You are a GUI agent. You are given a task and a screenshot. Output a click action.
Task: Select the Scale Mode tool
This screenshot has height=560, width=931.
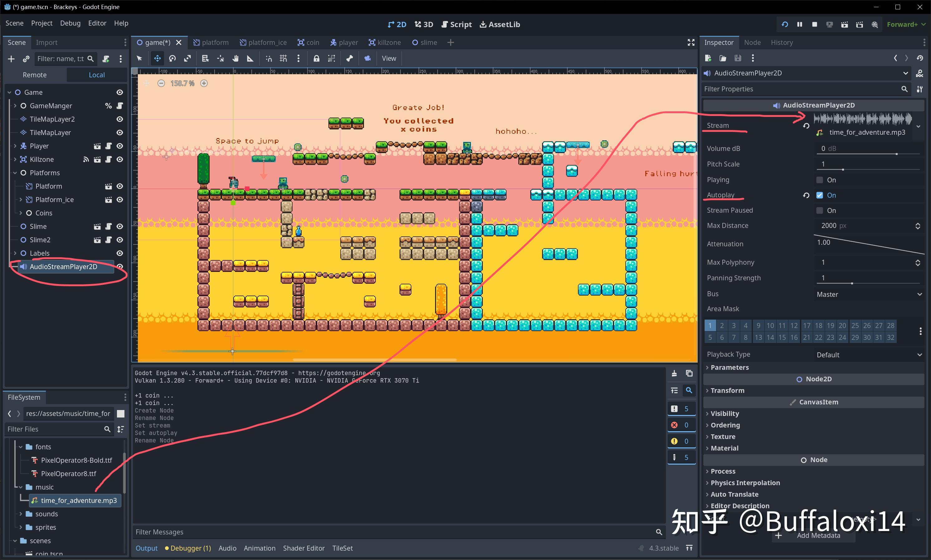click(x=187, y=59)
